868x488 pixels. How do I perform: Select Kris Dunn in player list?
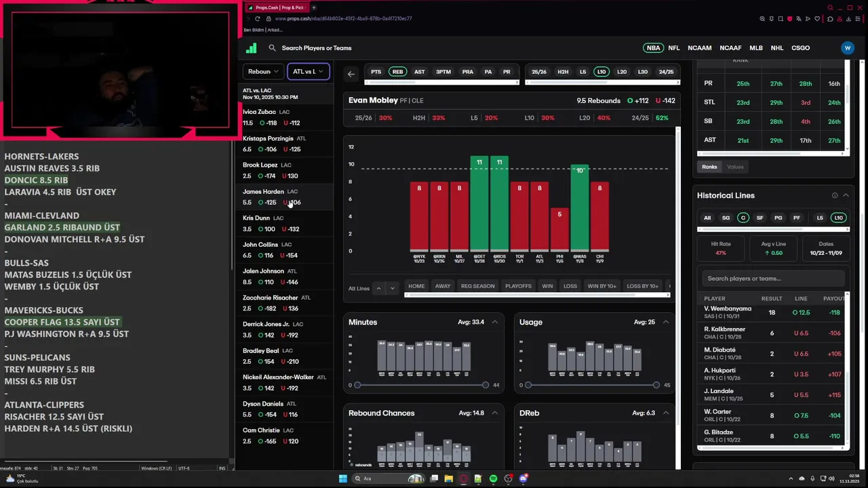[285, 224]
